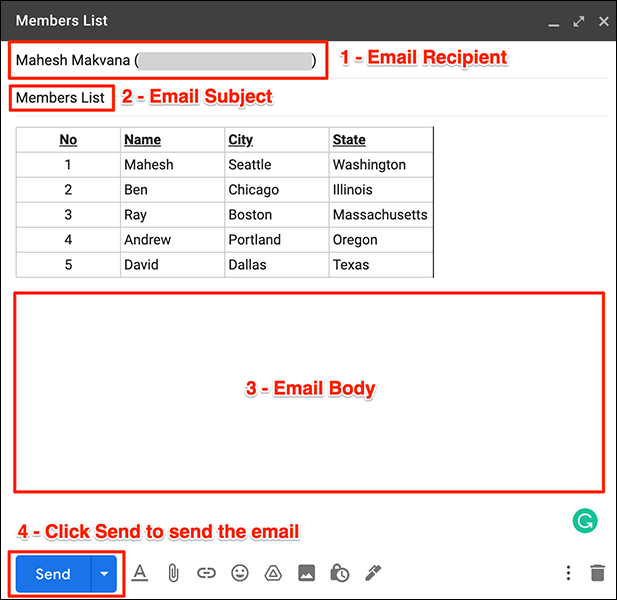Insert a link into the email
This screenshot has width=617, height=600.
(x=206, y=573)
